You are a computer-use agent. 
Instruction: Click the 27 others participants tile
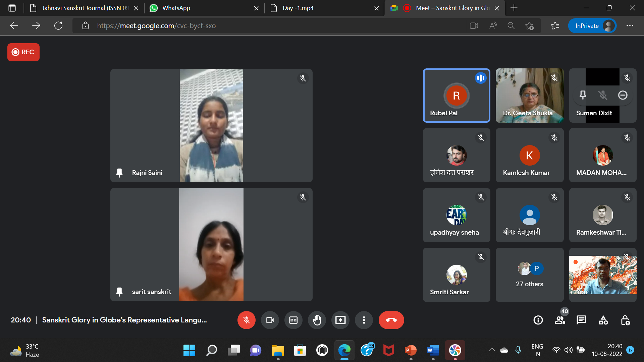[529, 275]
